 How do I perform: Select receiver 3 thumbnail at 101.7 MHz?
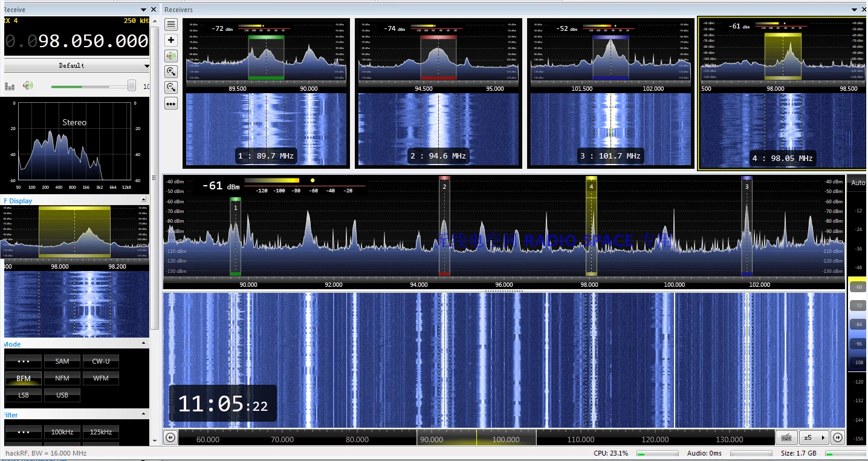point(611,93)
